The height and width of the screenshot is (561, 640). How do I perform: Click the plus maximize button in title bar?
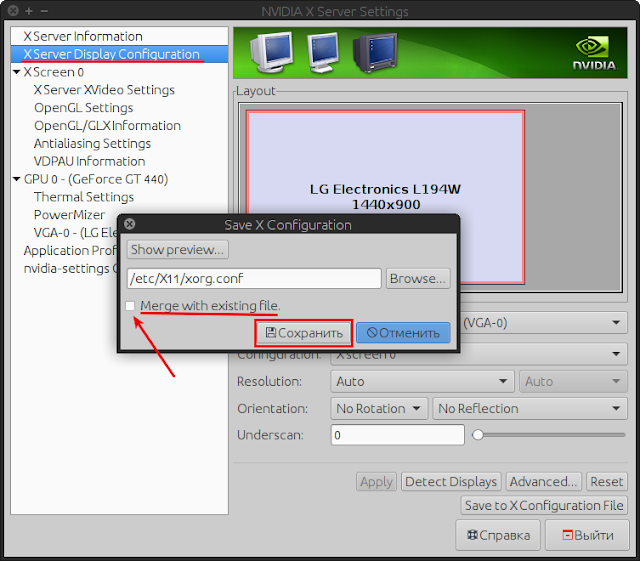tap(29, 11)
